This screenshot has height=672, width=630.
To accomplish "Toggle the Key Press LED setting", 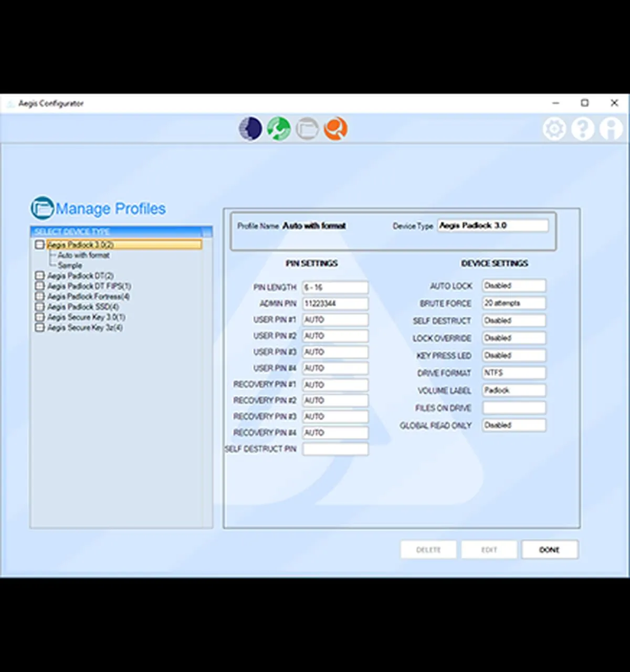I will point(513,355).
